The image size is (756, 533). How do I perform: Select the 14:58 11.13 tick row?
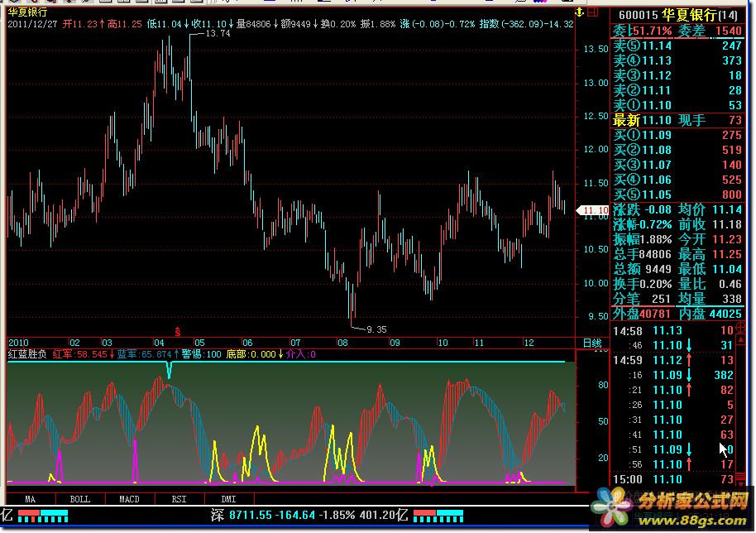pyautogui.click(x=673, y=331)
